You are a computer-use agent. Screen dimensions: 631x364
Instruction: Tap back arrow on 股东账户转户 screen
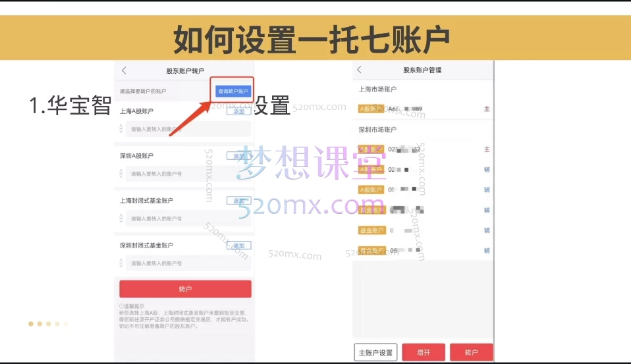click(124, 70)
